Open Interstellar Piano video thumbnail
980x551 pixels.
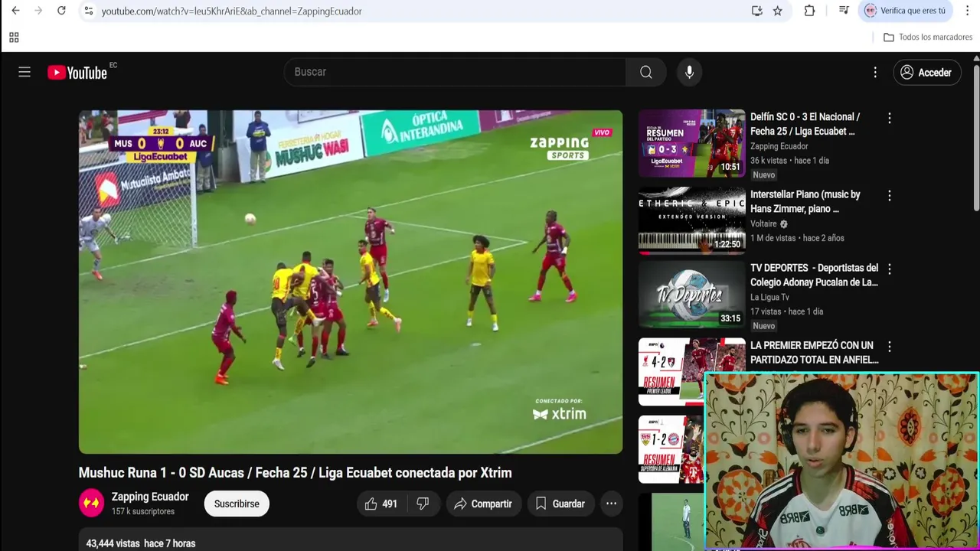click(x=692, y=220)
